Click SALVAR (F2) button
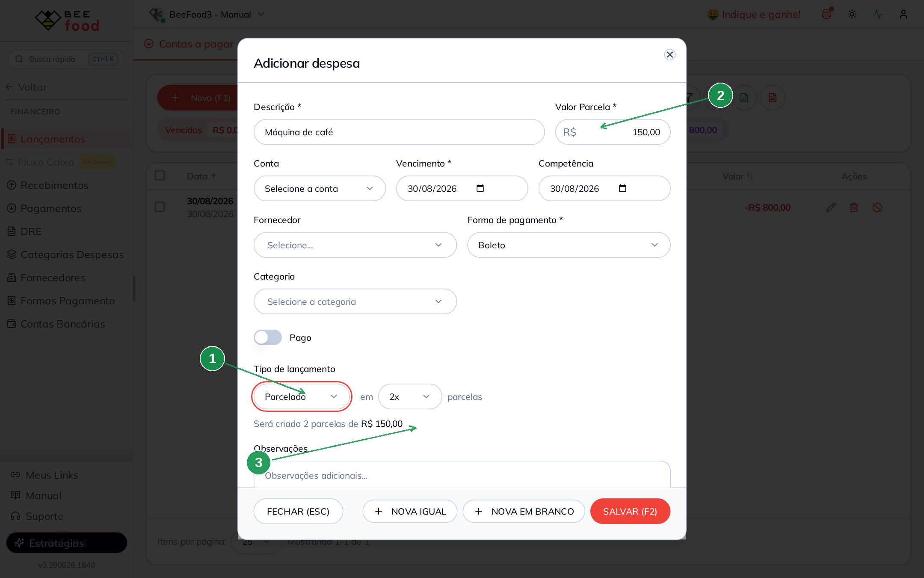 coord(630,511)
